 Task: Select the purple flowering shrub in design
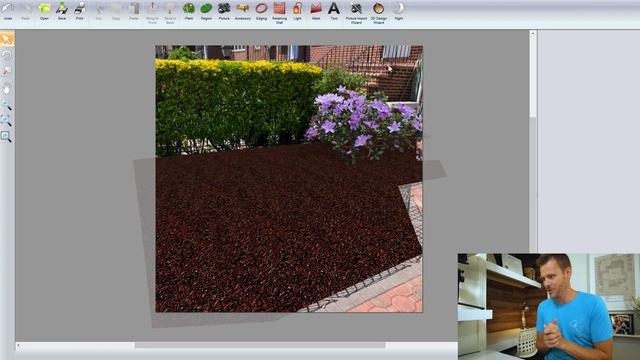coord(363,122)
